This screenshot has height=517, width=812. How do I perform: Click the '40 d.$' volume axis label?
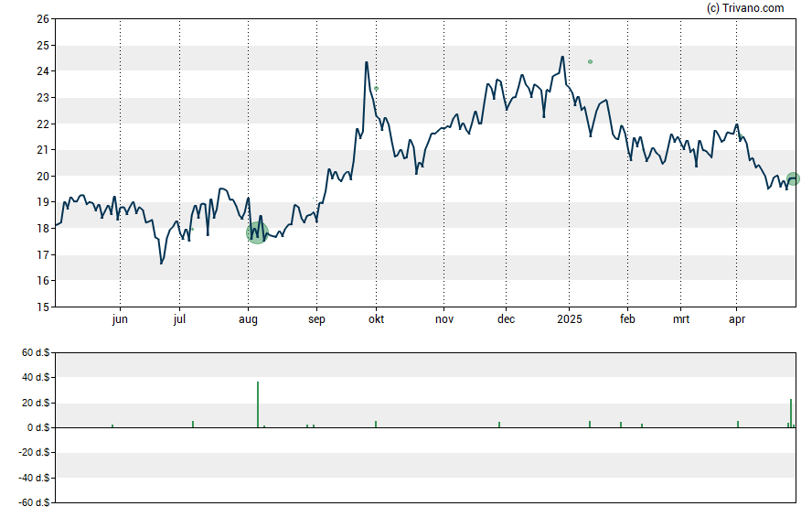(x=36, y=378)
